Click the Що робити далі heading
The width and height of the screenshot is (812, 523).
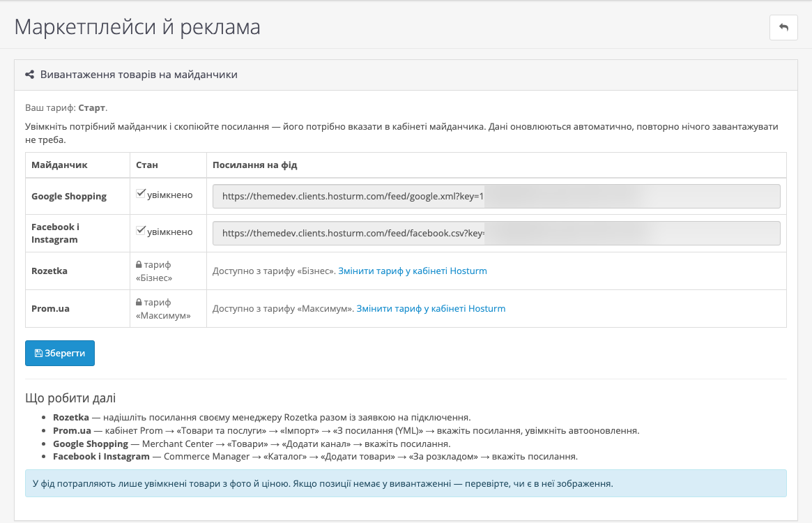(x=70, y=398)
